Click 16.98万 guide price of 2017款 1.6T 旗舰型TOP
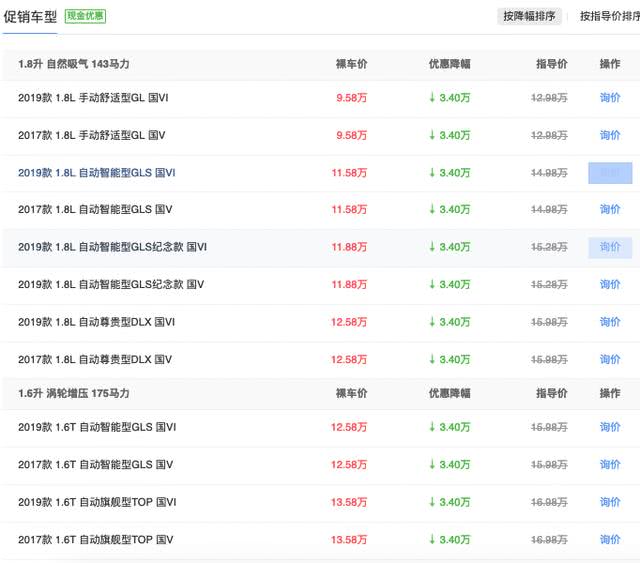The image size is (640, 563). tap(549, 540)
